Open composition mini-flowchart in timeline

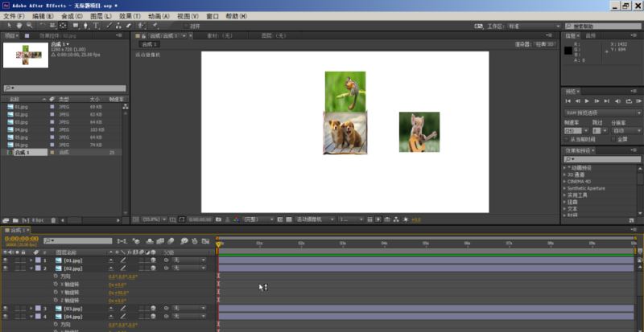tap(122, 241)
